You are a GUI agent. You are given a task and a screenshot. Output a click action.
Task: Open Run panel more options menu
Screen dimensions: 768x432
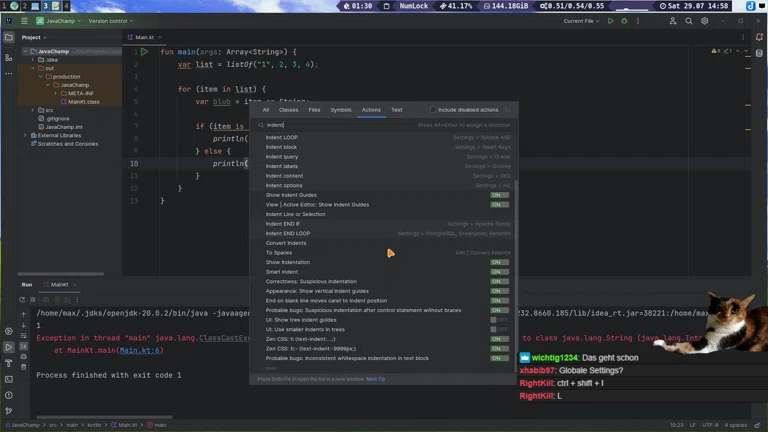click(77, 300)
